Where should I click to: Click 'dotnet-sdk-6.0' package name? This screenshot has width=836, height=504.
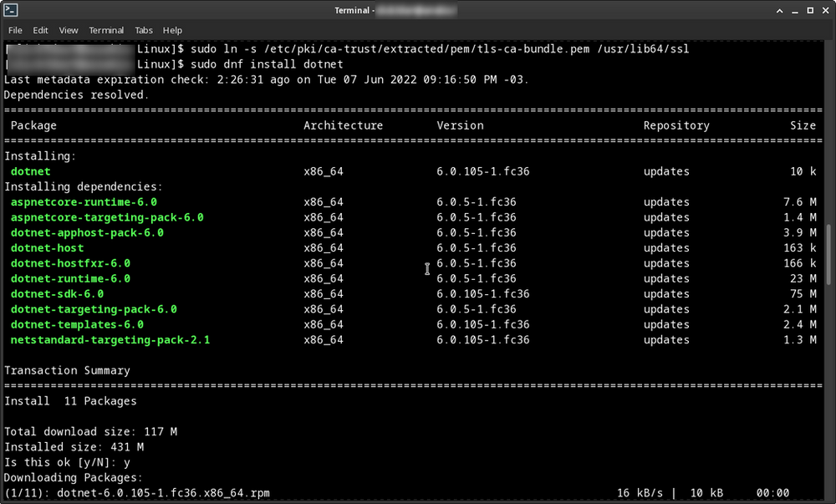pyautogui.click(x=57, y=294)
